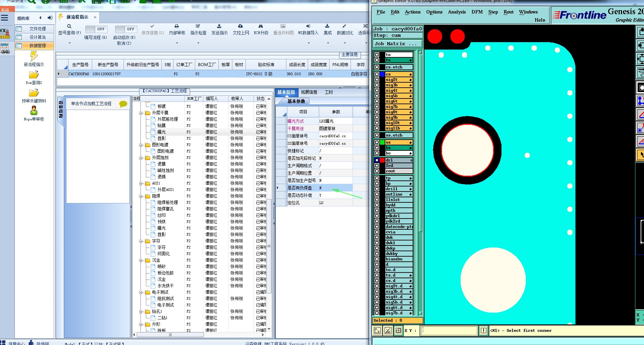Click the 内部审核 printer icon
Screen dimensions: 644x345
tap(177, 26)
